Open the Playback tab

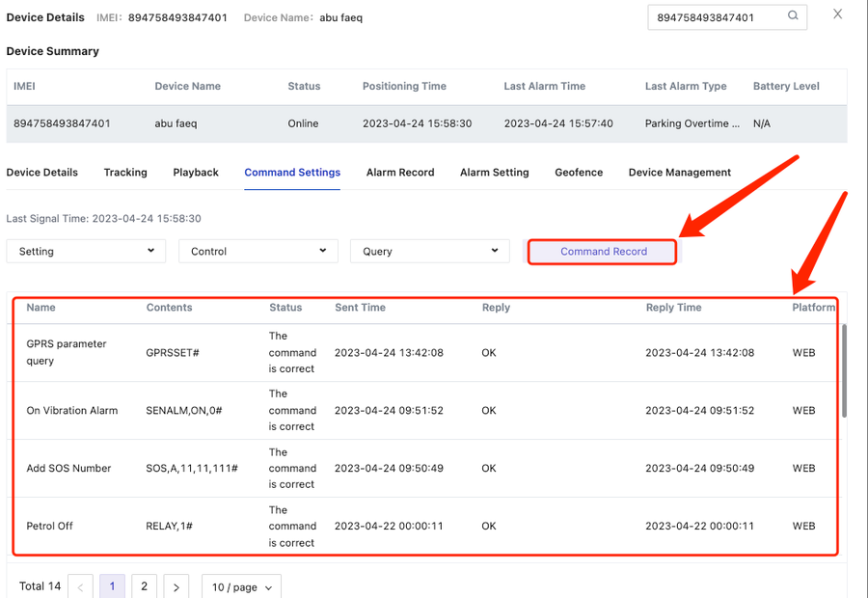(x=196, y=173)
